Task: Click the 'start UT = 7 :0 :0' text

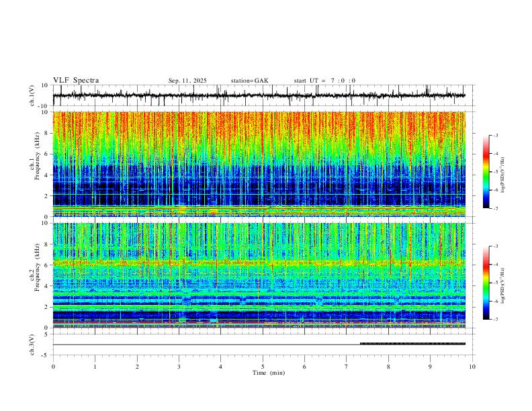Action: [x=324, y=81]
